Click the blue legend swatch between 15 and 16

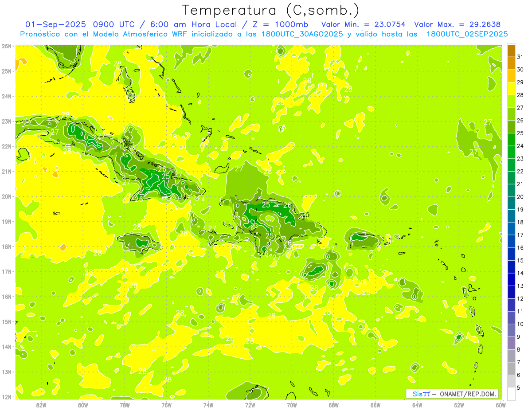(511, 254)
